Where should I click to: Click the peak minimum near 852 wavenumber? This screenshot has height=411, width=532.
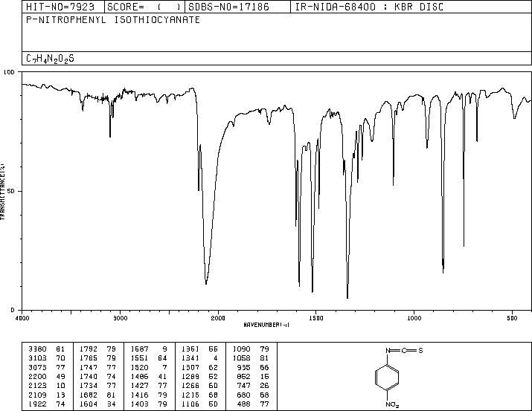(443, 271)
